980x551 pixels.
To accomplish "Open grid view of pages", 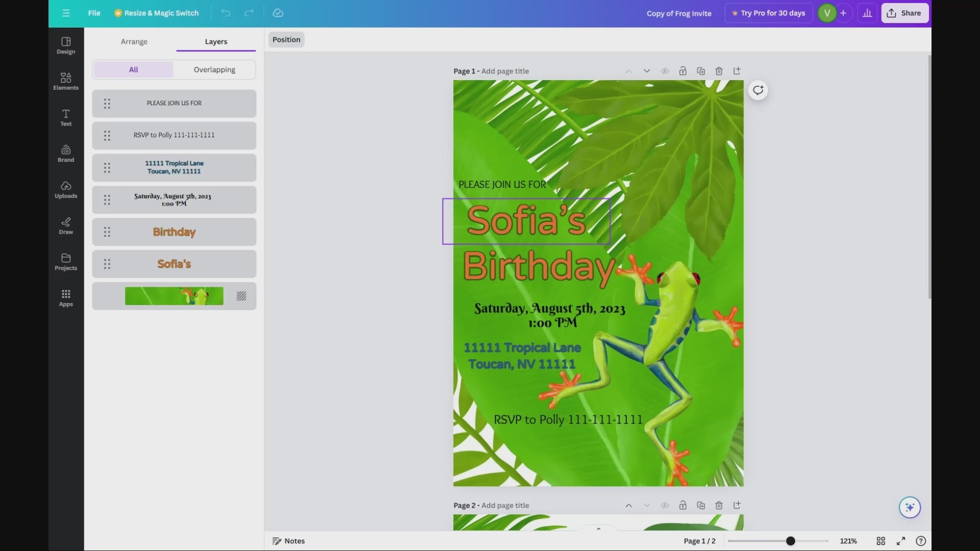I will coord(881,541).
